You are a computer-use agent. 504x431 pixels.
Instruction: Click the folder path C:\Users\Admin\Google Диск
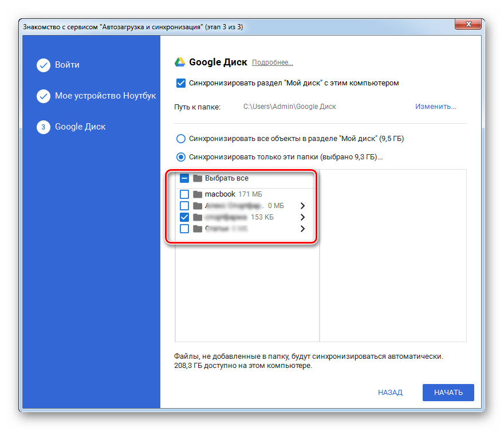pyautogui.click(x=290, y=107)
